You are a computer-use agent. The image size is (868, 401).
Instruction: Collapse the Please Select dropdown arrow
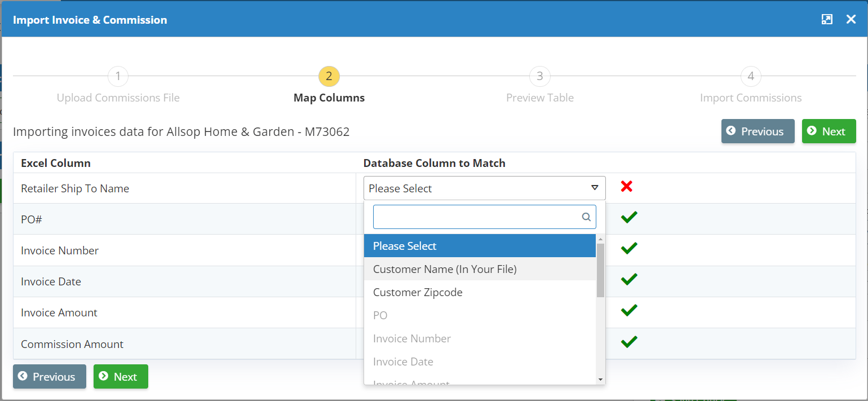(594, 188)
